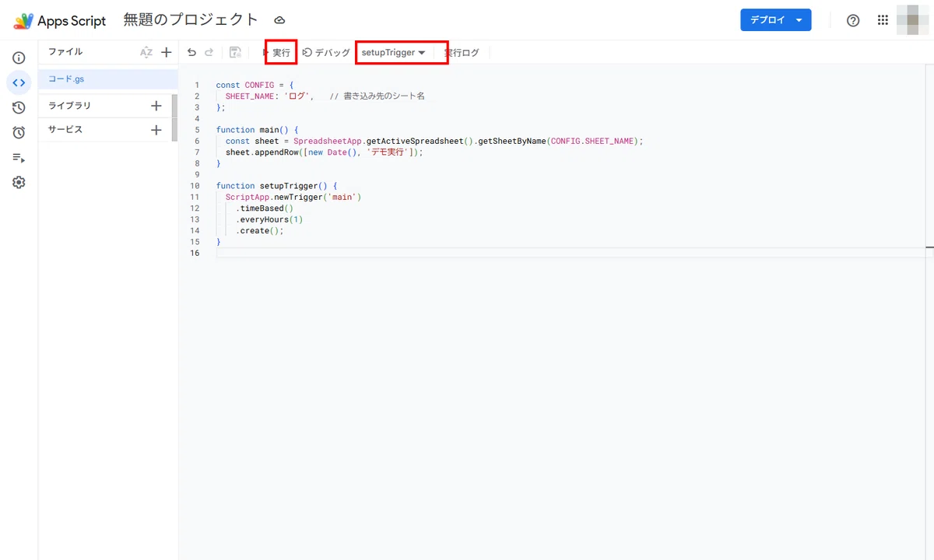Open Project Settings gear icon
This screenshot has height=560, width=934.
(x=19, y=182)
